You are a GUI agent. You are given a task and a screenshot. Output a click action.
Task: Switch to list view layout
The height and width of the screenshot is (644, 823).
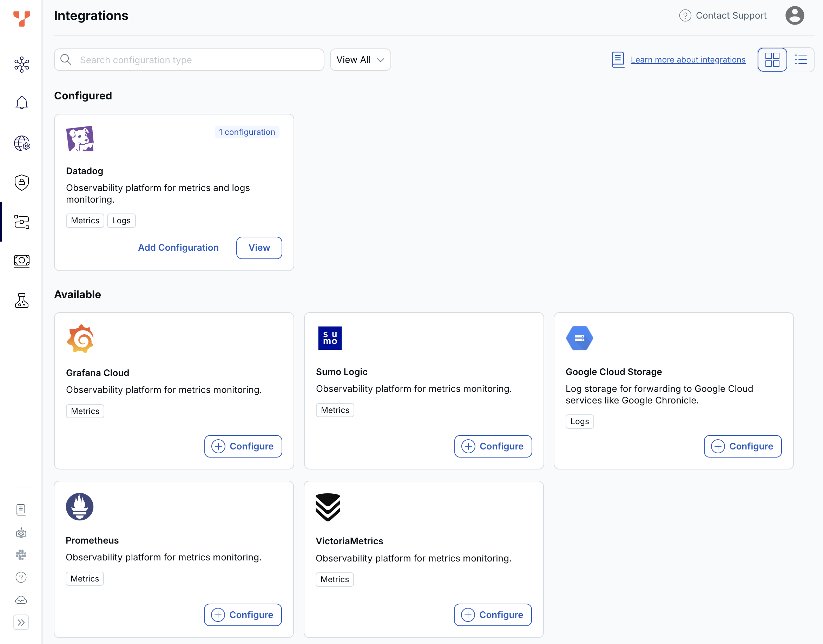801,60
